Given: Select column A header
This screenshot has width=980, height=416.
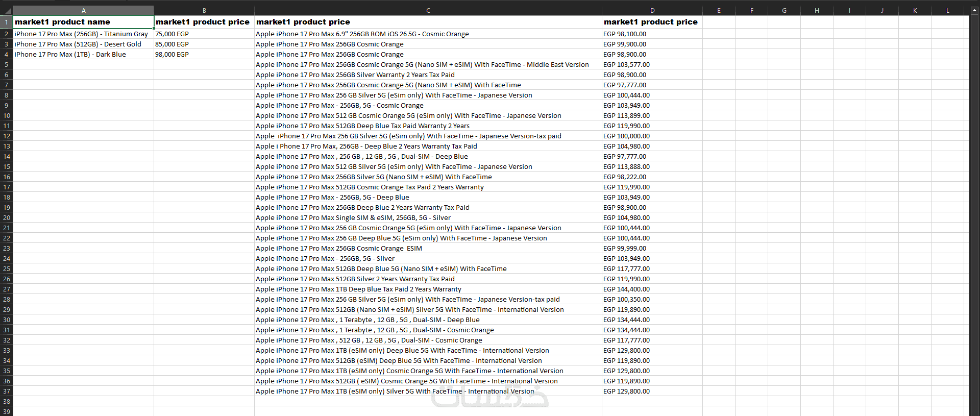Looking at the screenshot, I should tap(83, 10).
